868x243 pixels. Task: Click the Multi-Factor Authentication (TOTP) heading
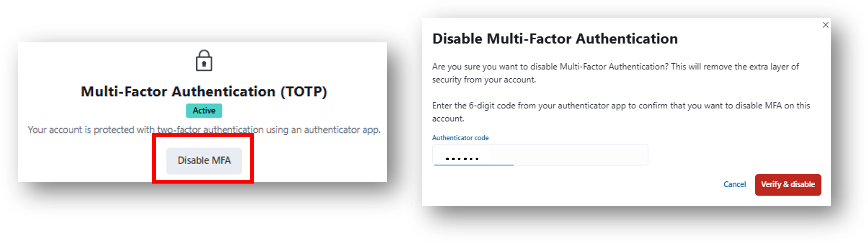point(203,92)
